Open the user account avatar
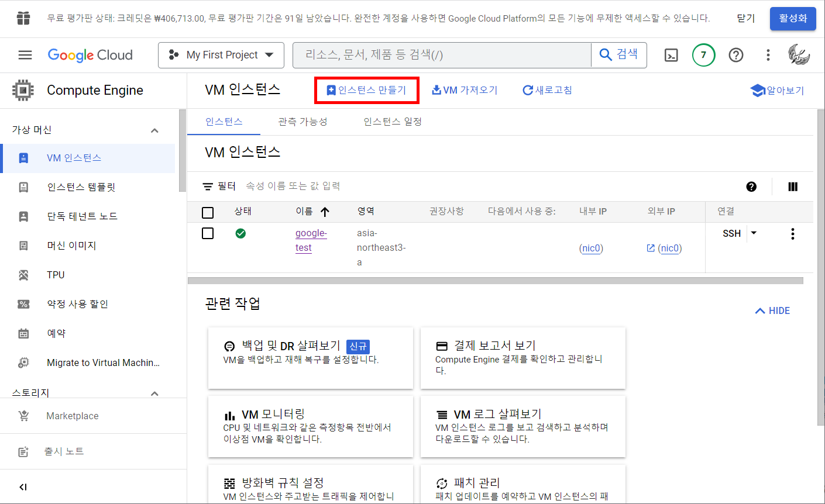 (799, 55)
